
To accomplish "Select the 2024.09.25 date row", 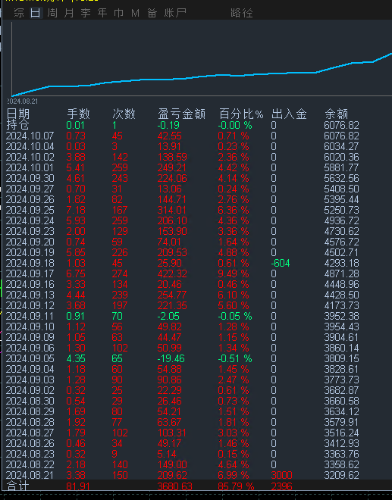I will pos(30,210).
